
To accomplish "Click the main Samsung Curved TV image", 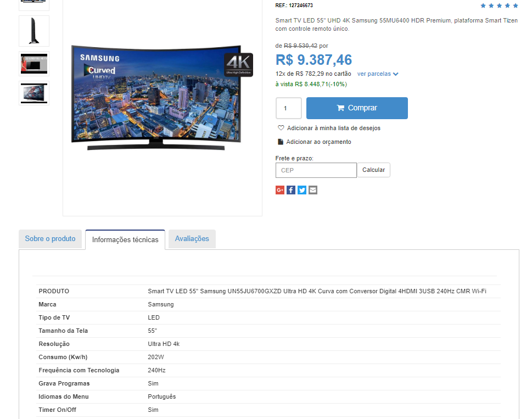I will click(162, 98).
